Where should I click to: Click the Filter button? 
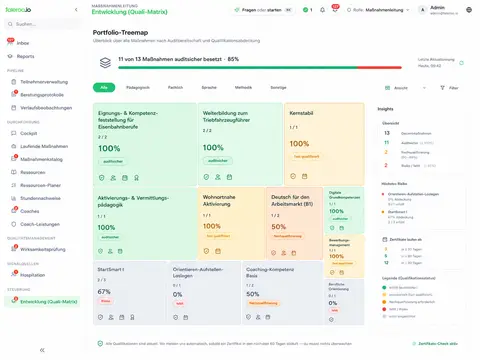coord(449,88)
